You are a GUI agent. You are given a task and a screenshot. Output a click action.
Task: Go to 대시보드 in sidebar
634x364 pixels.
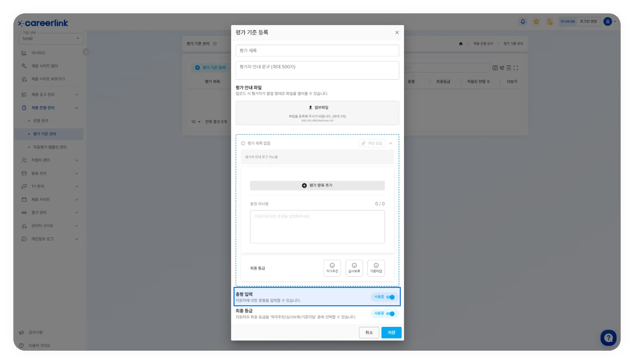click(38, 53)
